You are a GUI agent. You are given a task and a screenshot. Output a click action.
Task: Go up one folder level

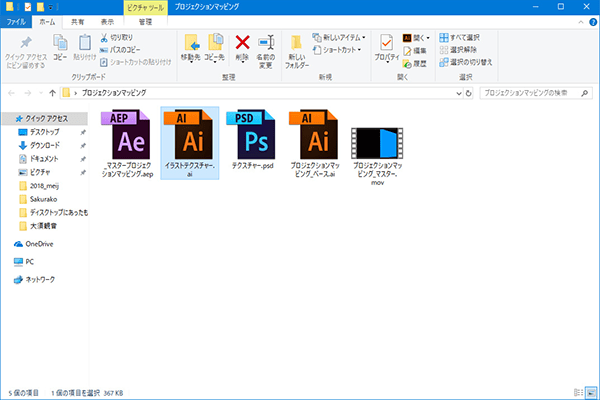52,93
